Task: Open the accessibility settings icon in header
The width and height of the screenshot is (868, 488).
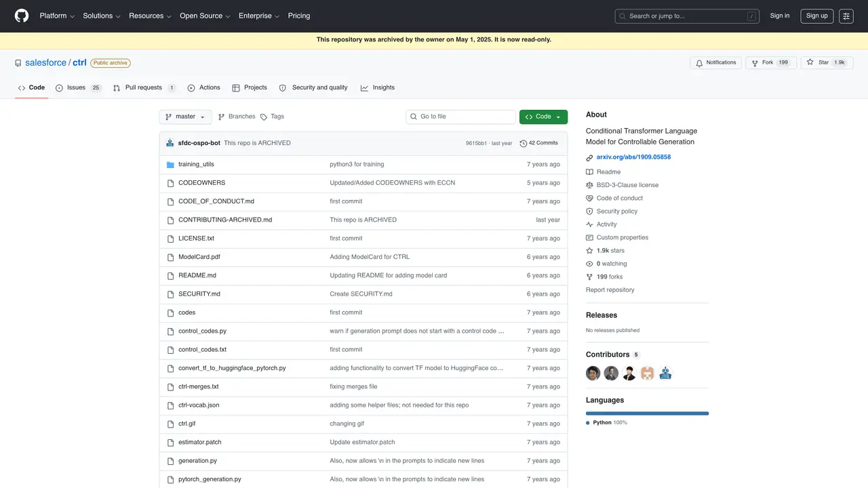Action: (x=846, y=16)
